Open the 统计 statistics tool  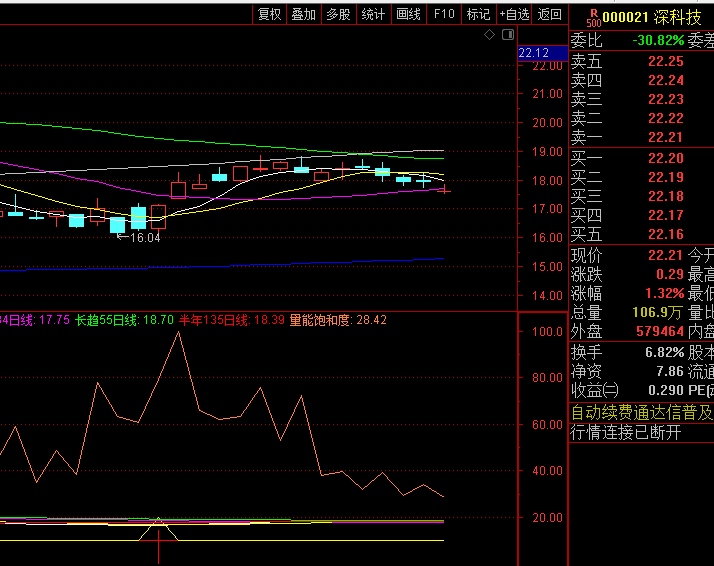tap(373, 14)
